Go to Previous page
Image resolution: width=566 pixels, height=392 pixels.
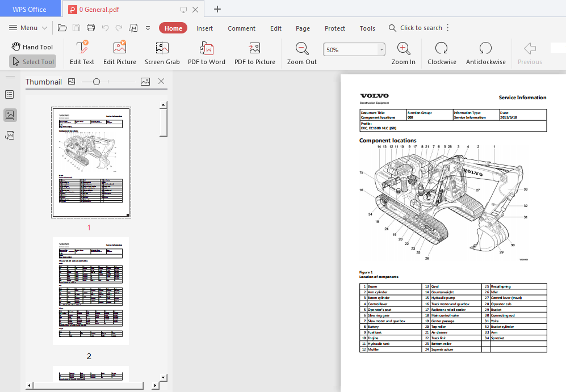[x=530, y=53]
